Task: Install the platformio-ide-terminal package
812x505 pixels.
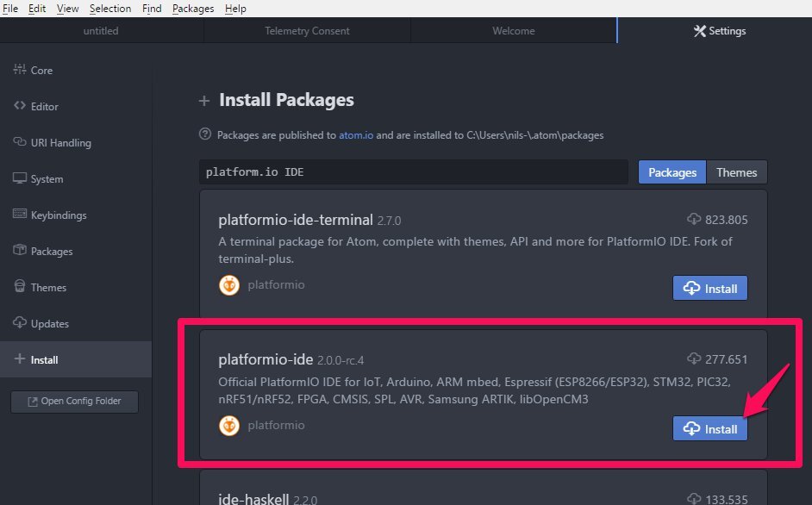Action: click(710, 288)
